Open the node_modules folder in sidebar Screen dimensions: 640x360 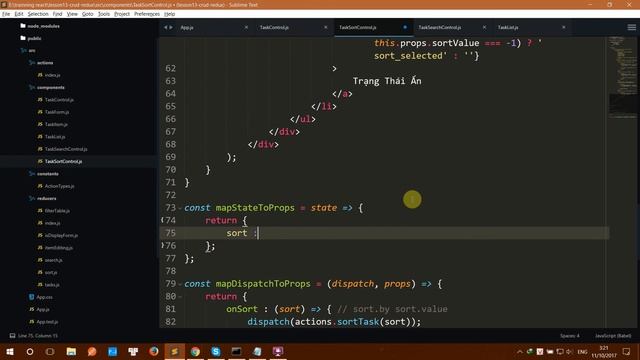[43, 26]
